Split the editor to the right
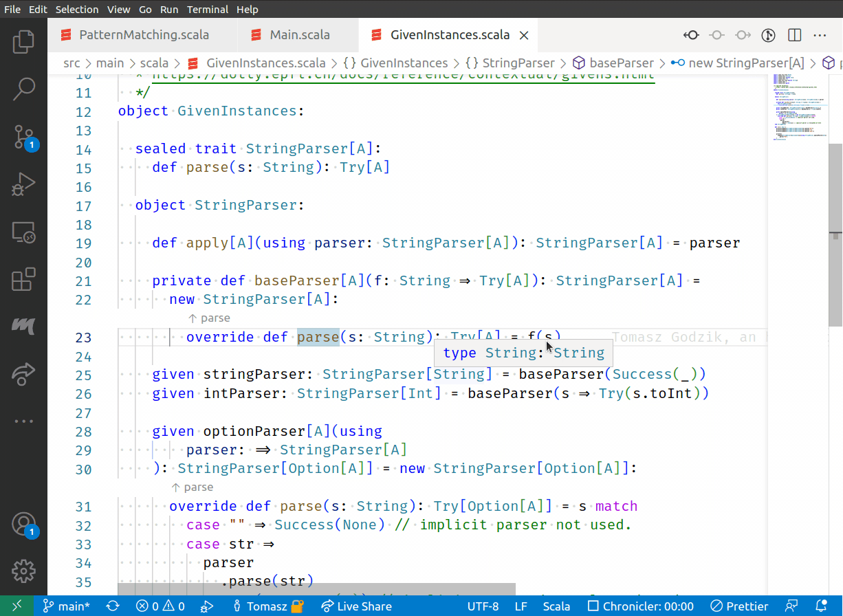Image resolution: width=843 pixels, height=616 pixels. (x=794, y=34)
